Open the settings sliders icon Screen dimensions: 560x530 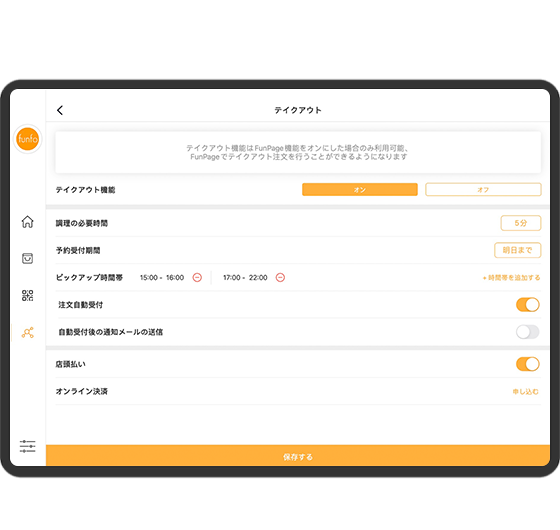coord(28,446)
